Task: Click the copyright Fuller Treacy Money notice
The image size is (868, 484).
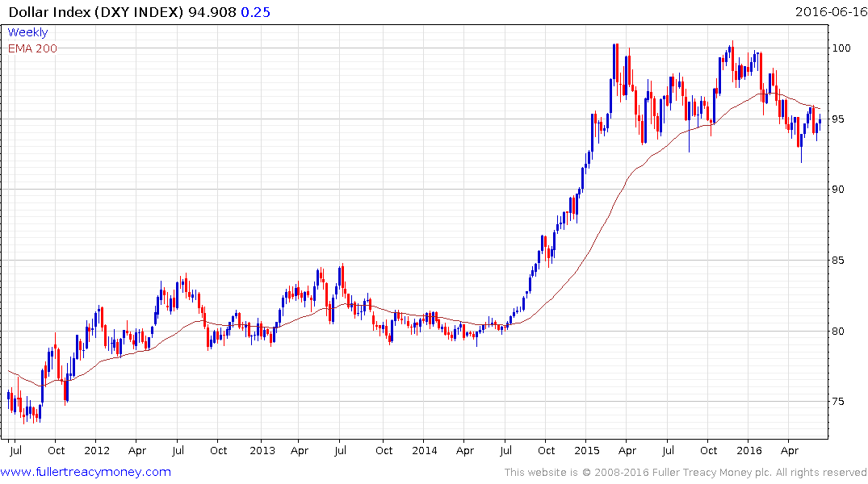Action: [686, 473]
